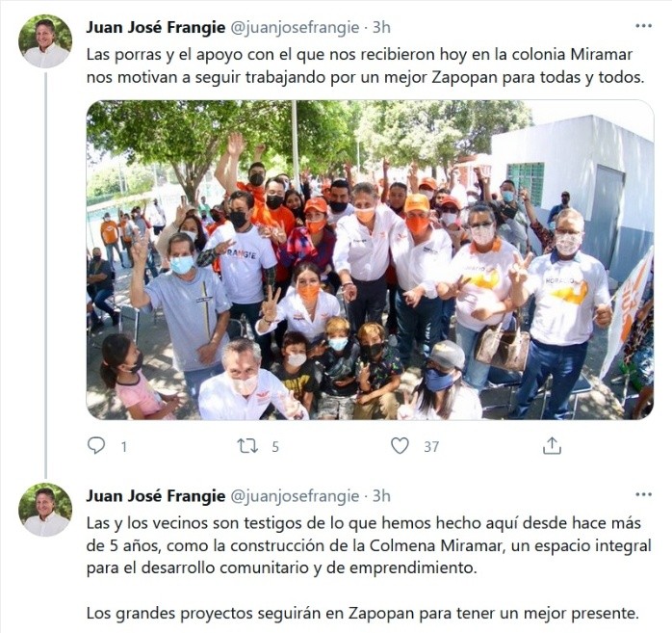Open Juan José Frangie avatar on second tweet
The image size is (672, 633).
45,510
